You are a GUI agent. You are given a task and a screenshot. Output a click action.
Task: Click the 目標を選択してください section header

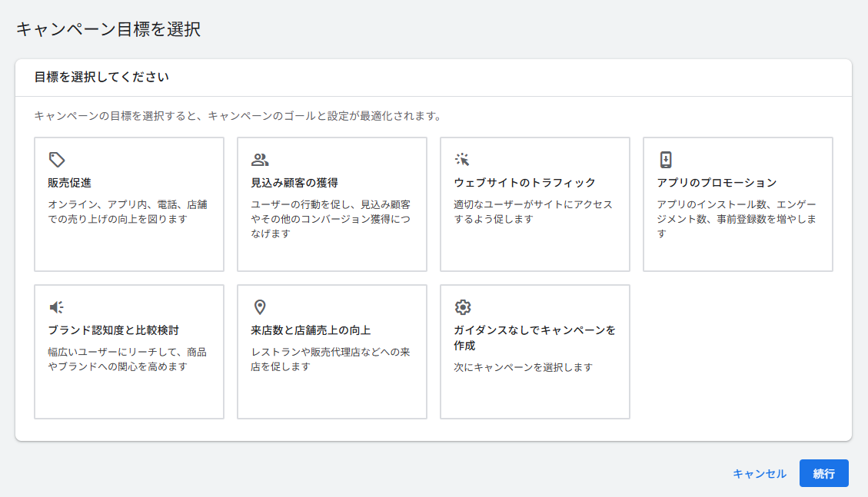click(x=101, y=78)
